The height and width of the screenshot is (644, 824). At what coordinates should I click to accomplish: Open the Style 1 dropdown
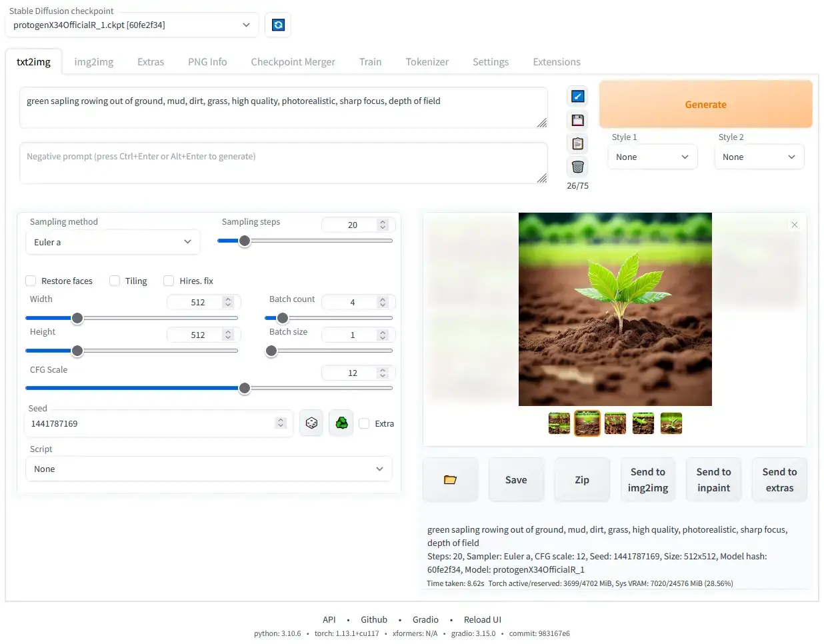click(x=652, y=157)
